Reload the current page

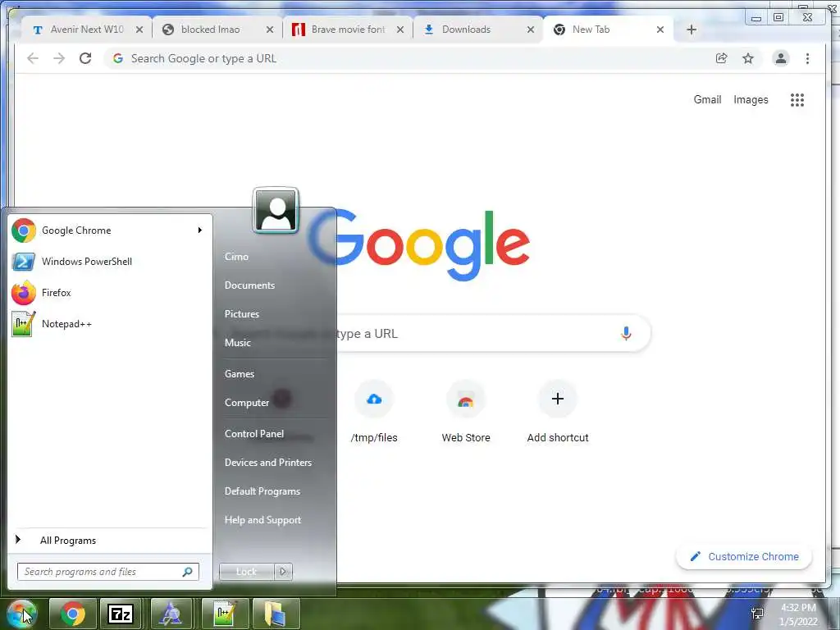(x=85, y=58)
